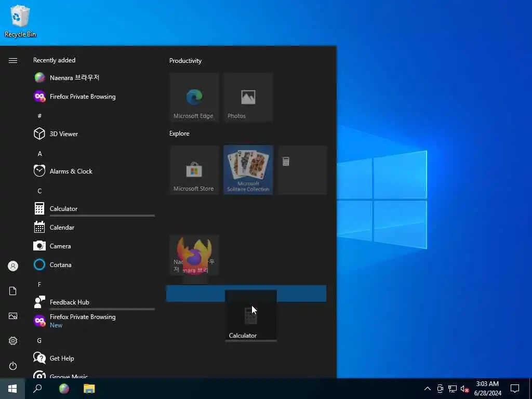Click the small calculator tile in Explore
Image resolution: width=532 pixels, height=399 pixels.
point(302,170)
